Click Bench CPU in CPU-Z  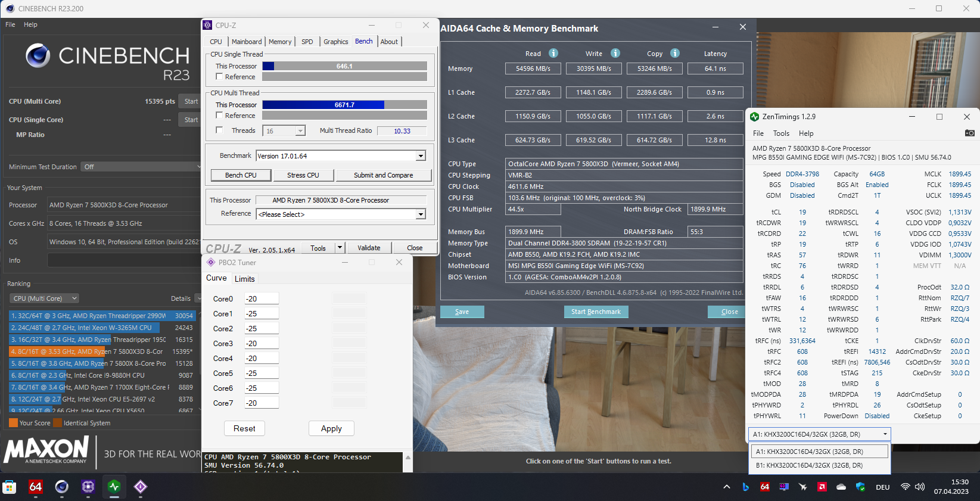[241, 175]
